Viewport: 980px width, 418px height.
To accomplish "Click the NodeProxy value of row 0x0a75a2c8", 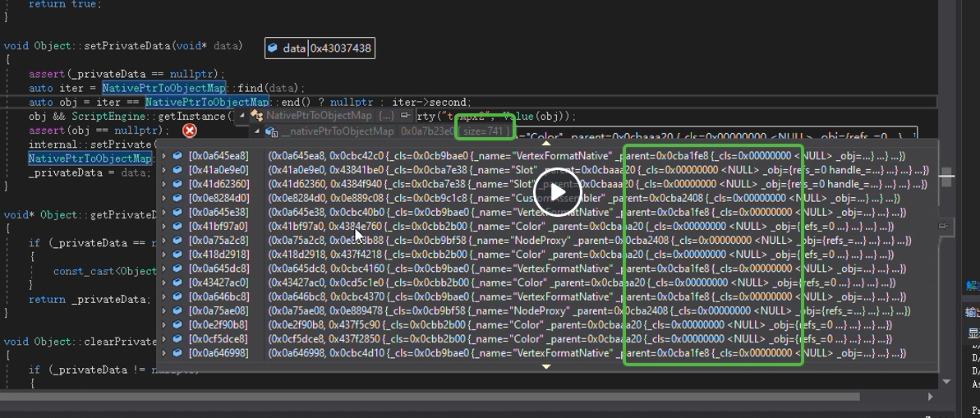I will coord(589,240).
